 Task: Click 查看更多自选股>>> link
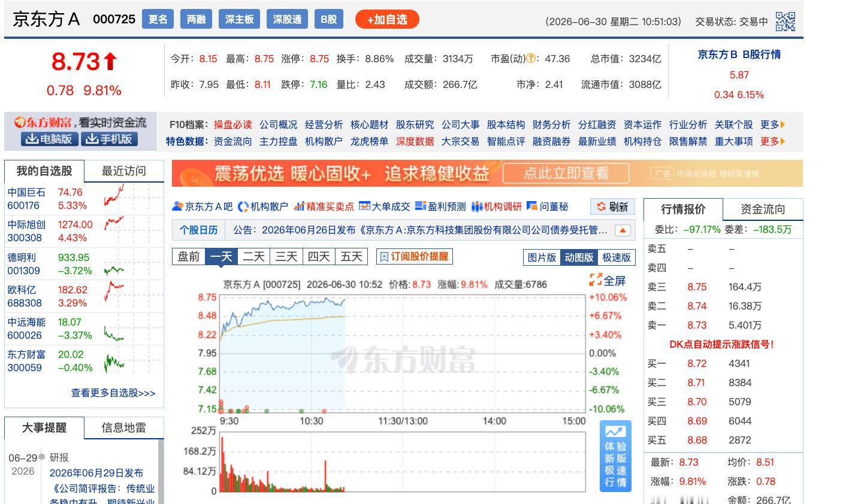113,393
